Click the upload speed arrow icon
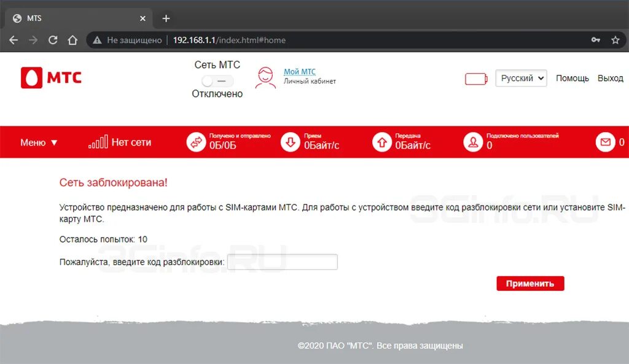 (x=382, y=142)
